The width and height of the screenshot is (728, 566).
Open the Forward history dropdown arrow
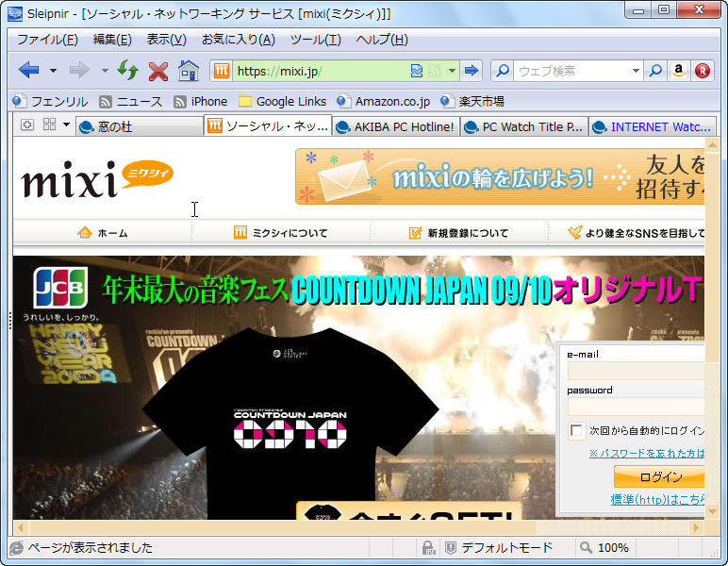click(x=105, y=71)
